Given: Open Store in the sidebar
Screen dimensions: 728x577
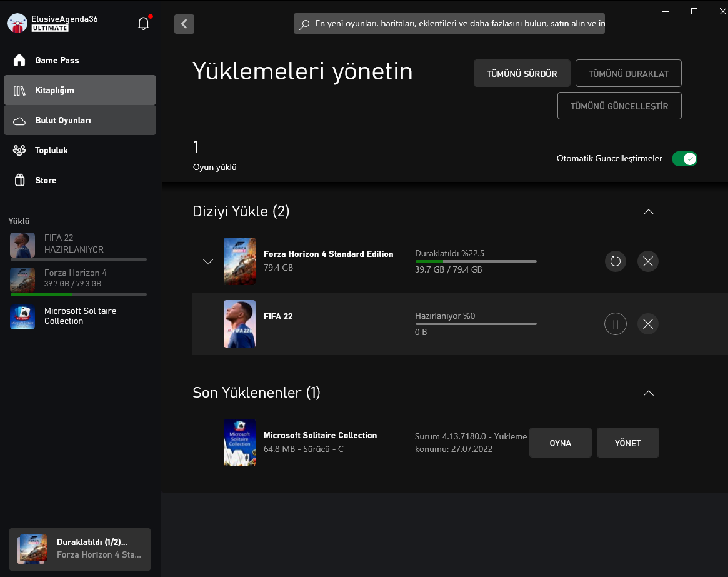Looking at the screenshot, I should [80, 180].
